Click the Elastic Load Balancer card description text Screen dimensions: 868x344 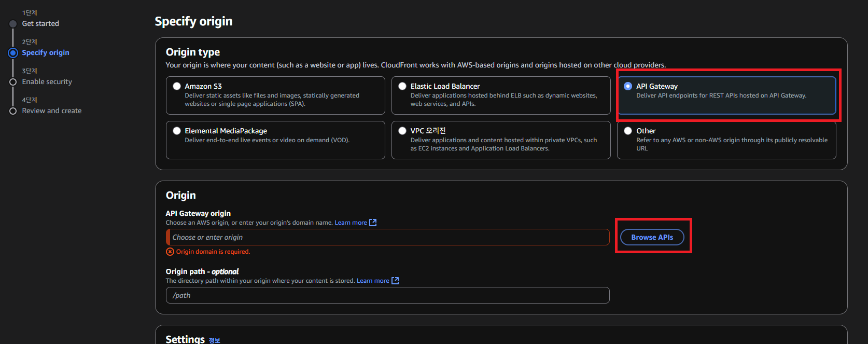click(x=504, y=100)
